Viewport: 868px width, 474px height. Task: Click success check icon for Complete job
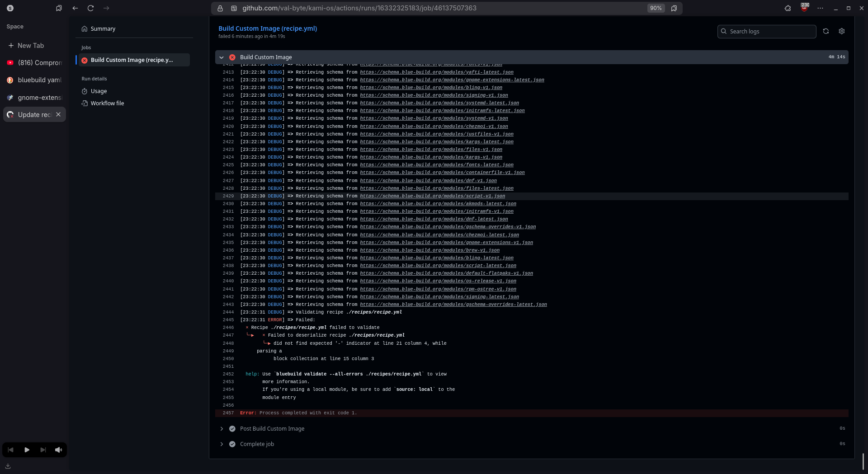(232, 444)
